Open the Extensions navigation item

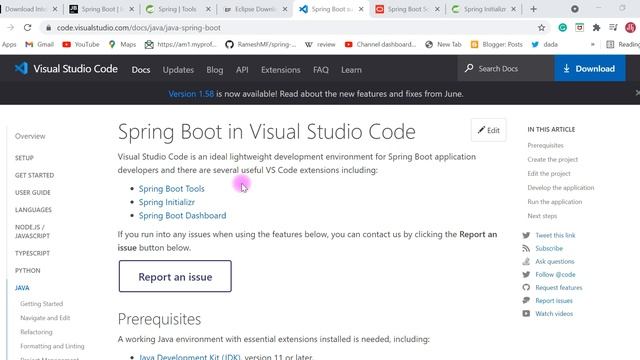280,70
